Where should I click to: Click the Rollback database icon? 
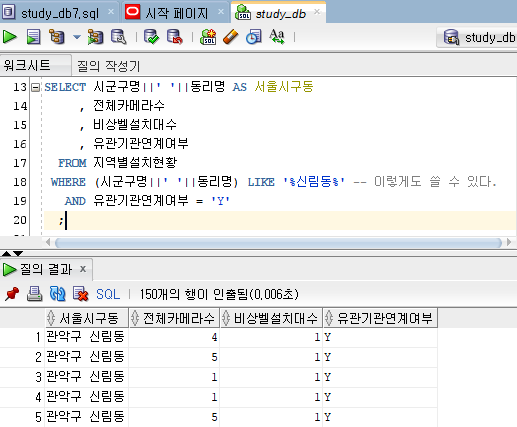tap(175, 37)
